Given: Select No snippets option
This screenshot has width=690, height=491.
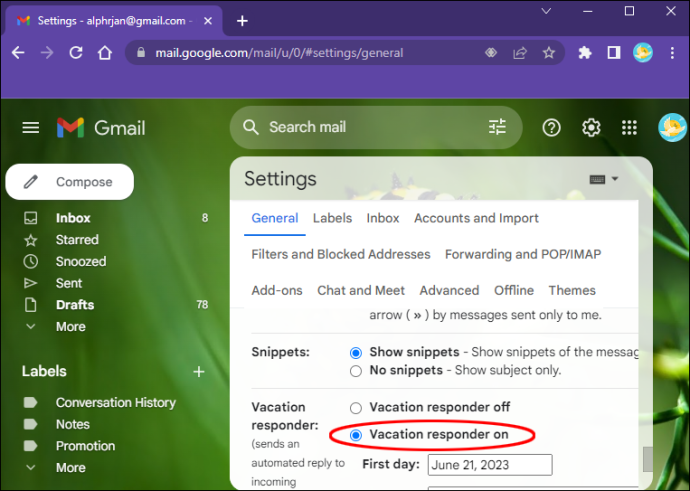Looking at the screenshot, I should point(356,371).
